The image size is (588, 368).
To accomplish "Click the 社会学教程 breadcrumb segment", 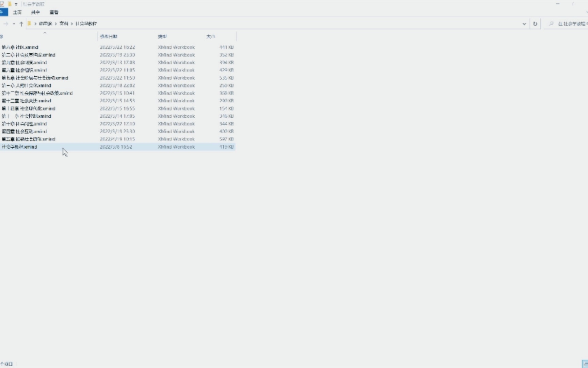I will tap(86, 24).
